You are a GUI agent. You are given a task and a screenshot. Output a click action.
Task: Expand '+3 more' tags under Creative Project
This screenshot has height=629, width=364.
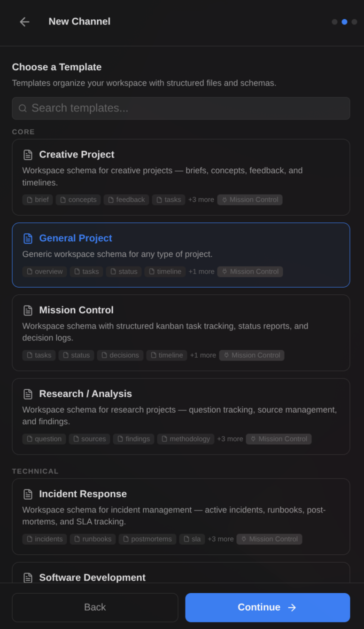(x=201, y=199)
